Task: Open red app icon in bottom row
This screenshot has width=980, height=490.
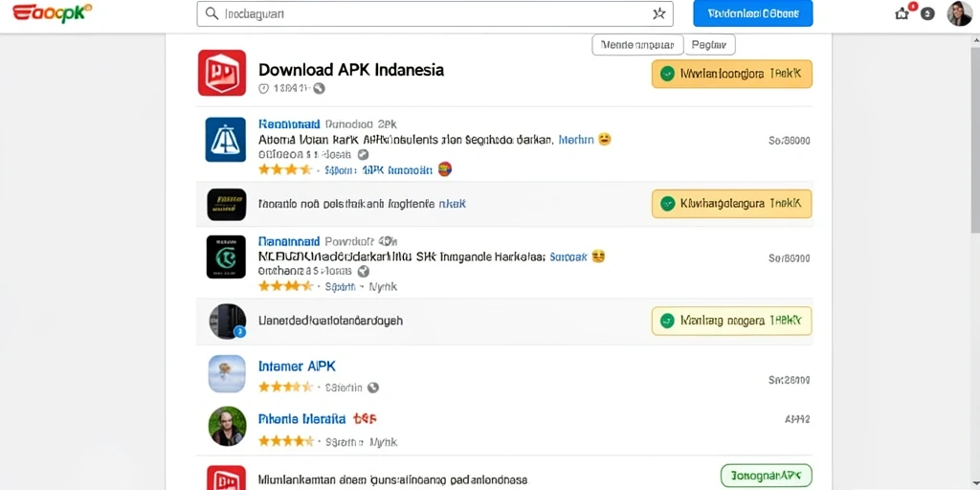Action: pos(226,478)
